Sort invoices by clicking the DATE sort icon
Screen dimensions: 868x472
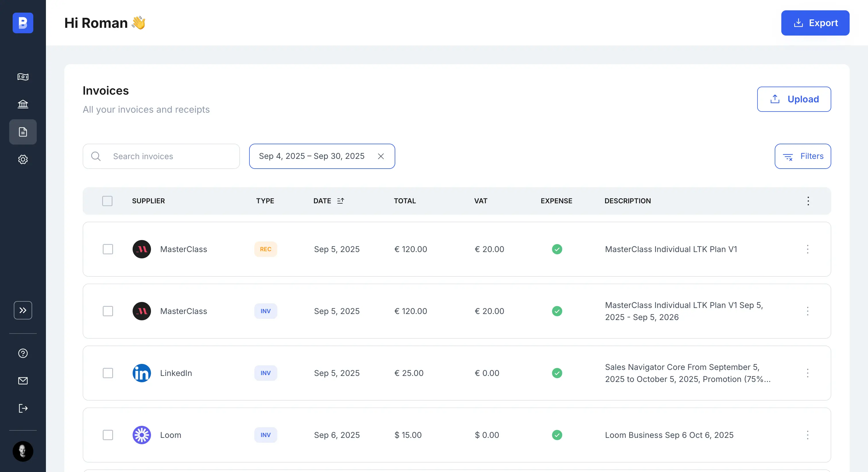pos(340,201)
